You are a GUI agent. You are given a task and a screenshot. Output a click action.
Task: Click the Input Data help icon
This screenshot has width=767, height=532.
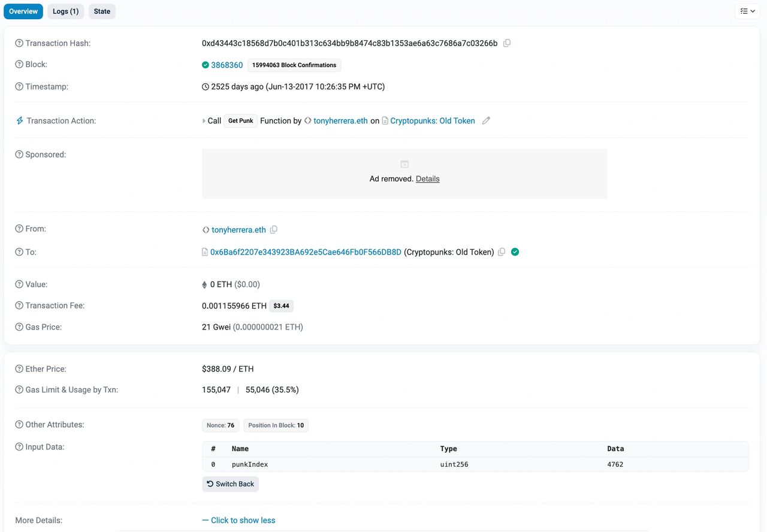pyautogui.click(x=19, y=447)
